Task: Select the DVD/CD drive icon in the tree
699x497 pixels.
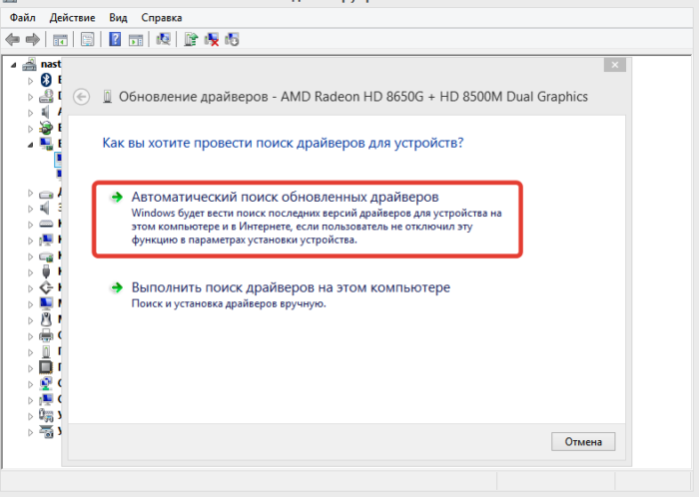Action: point(46,96)
